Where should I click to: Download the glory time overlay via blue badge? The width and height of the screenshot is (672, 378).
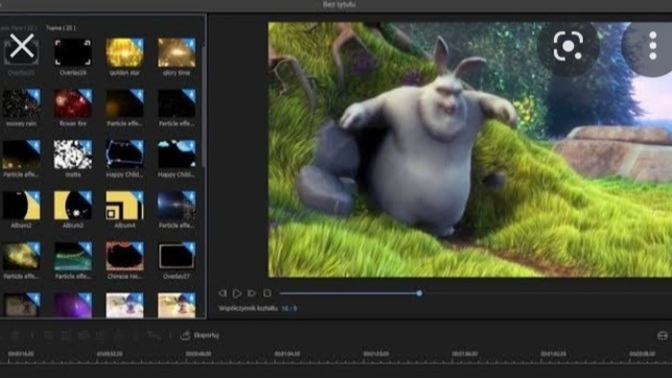pyautogui.click(x=190, y=43)
